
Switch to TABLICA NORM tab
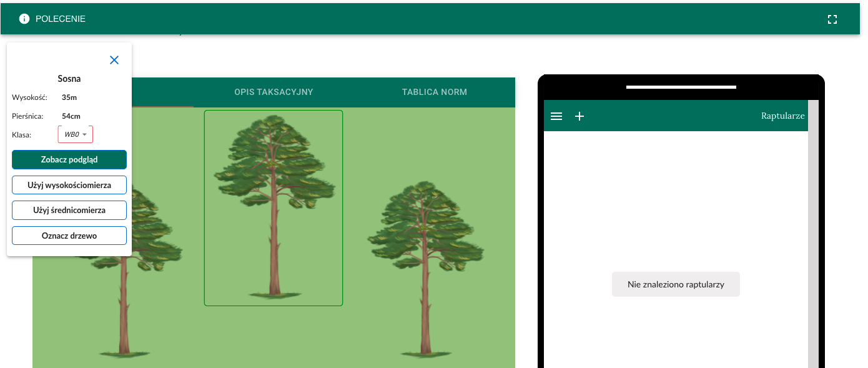coord(435,92)
